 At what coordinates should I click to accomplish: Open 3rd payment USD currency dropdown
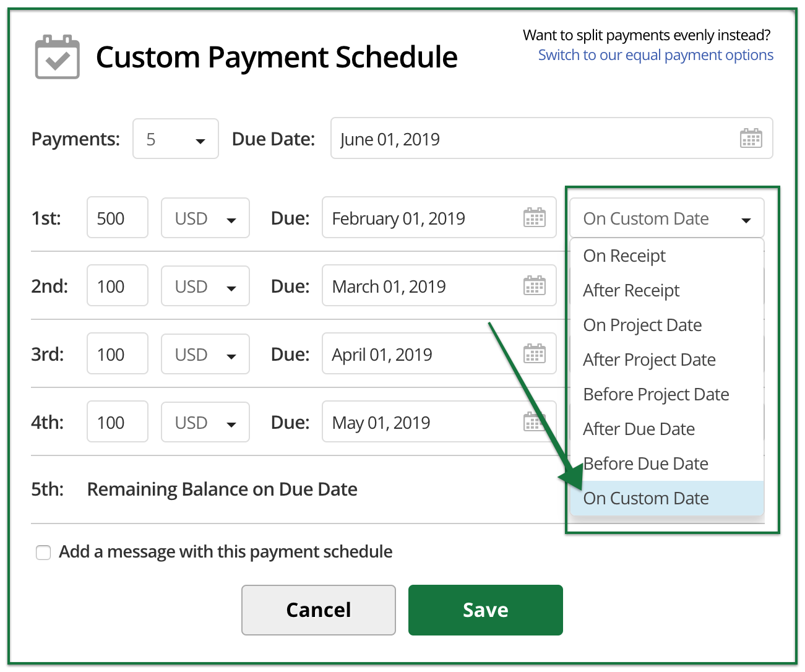[x=205, y=355]
